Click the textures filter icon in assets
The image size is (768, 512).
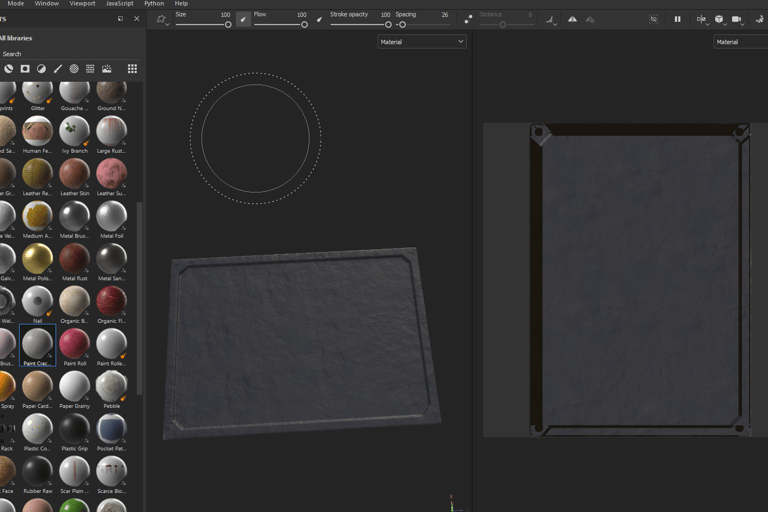click(x=90, y=69)
